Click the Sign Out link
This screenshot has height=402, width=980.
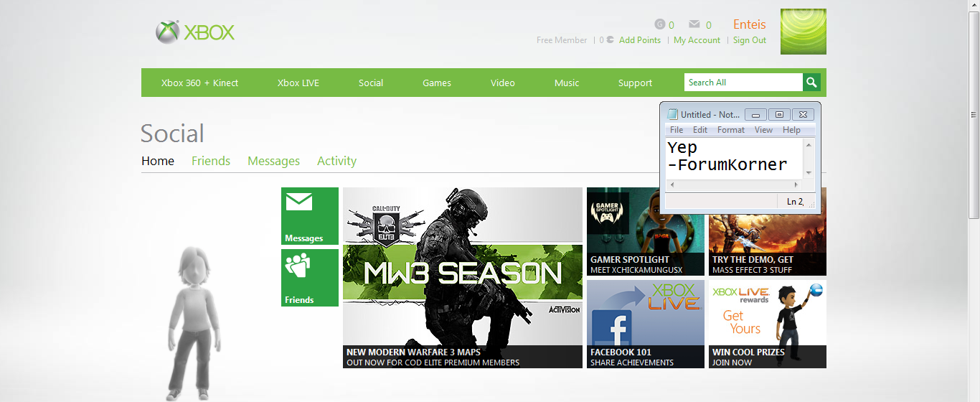click(750, 40)
